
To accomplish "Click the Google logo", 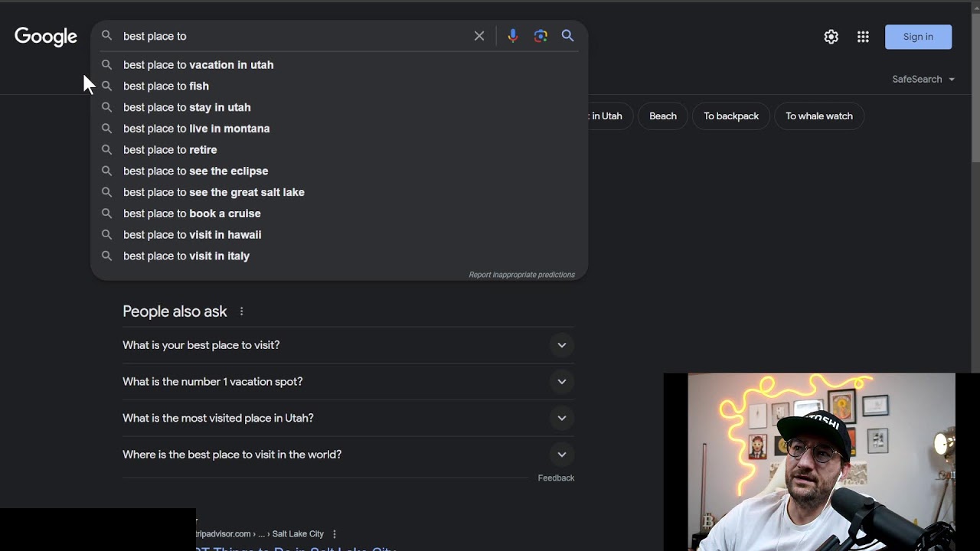I will (46, 37).
